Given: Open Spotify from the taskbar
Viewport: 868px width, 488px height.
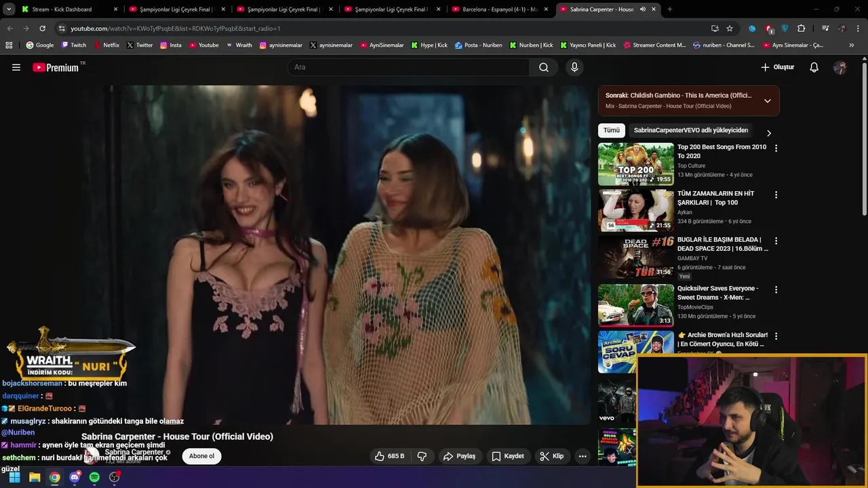Looking at the screenshot, I should tap(94, 477).
